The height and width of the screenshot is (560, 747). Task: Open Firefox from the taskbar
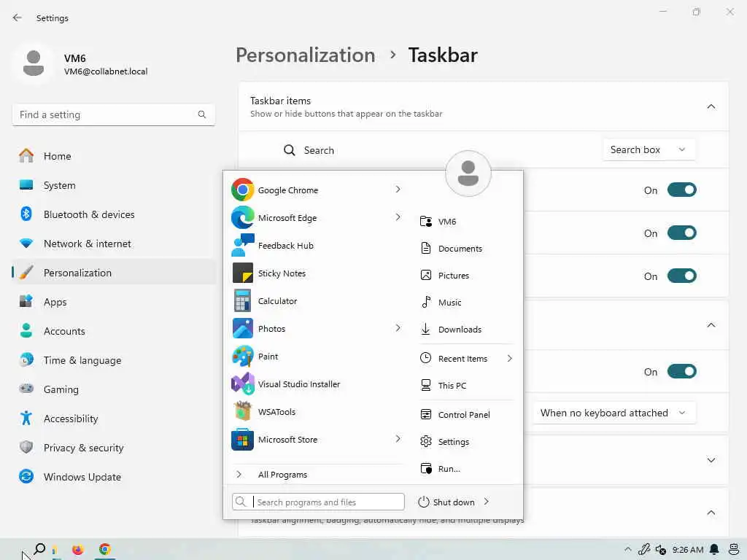point(77,550)
